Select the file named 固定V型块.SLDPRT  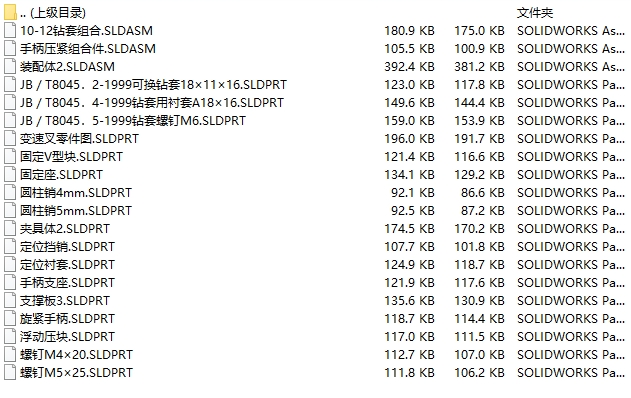point(71,157)
